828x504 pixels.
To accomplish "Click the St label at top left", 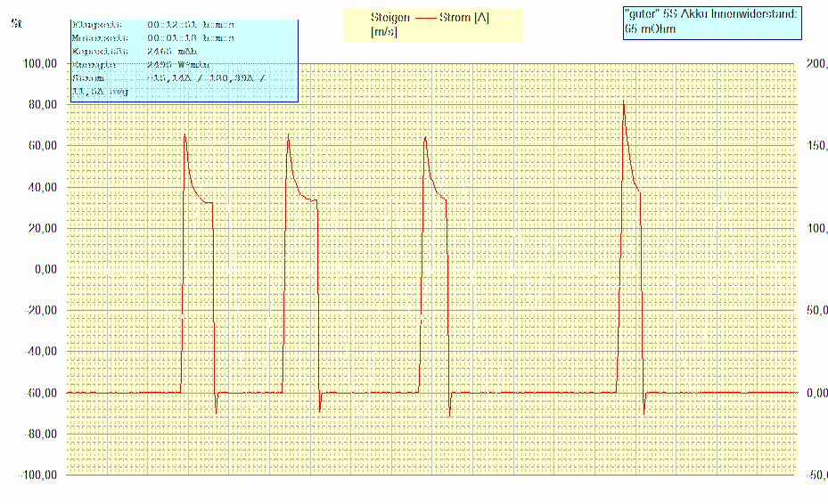I will coord(16,24).
